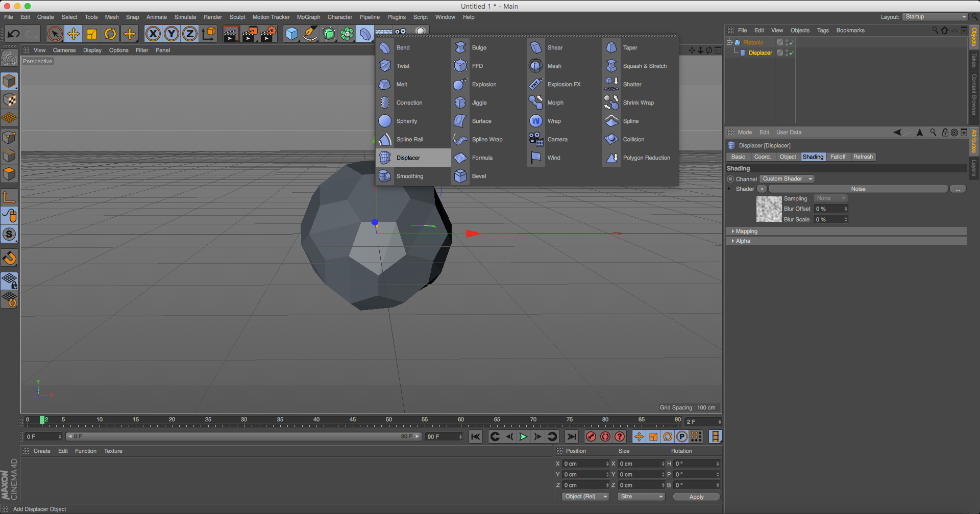Screen dimensions: 980x514
Task: Toggle the Y-axis lock
Action: click(x=171, y=34)
